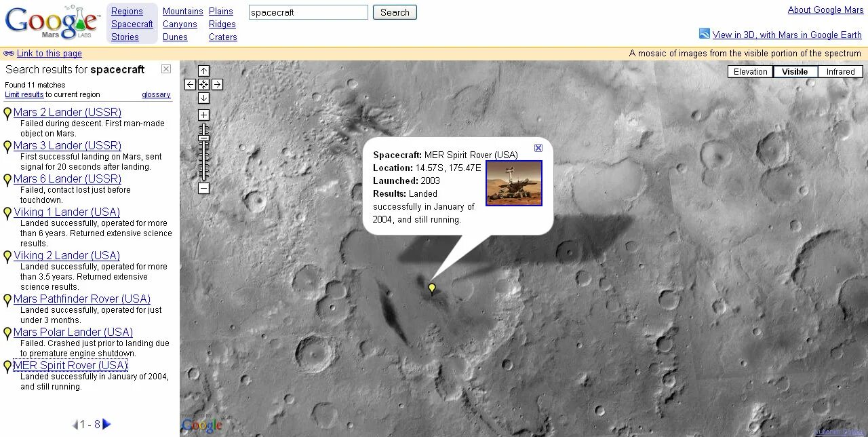Click the pin icon beside Mars 2 Lander

point(7,113)
